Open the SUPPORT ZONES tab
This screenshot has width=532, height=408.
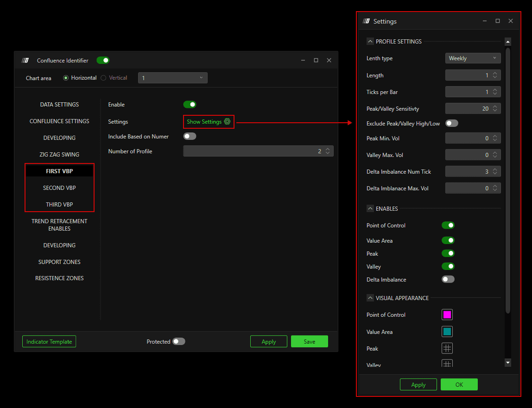[59, 262]
